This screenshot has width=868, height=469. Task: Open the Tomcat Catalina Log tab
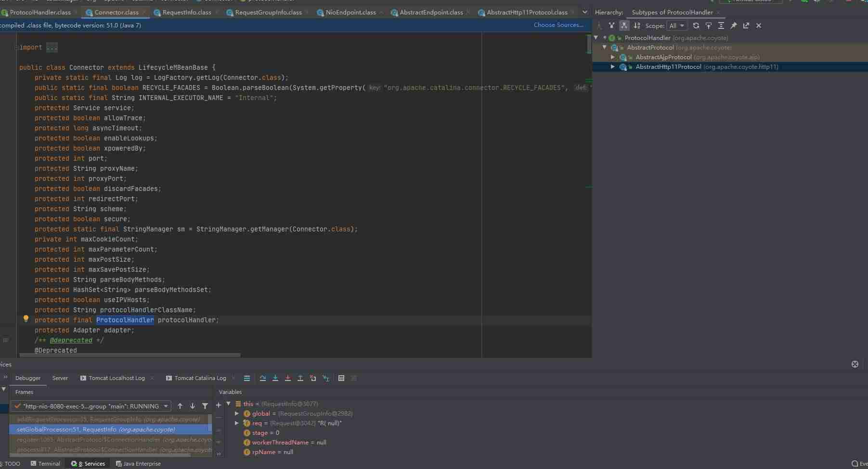click(x=196, y=378)
